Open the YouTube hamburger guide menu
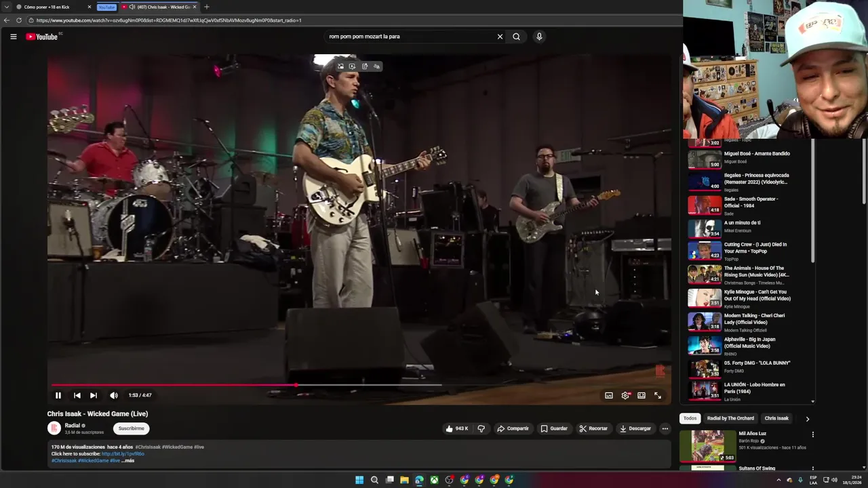868x488 pixels. click(13, 37)
